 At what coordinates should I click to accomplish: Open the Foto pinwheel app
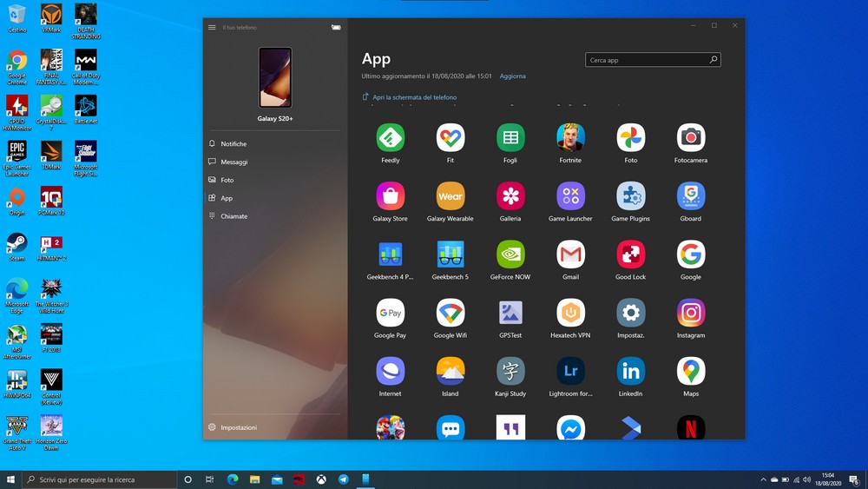tap(630, 138)
